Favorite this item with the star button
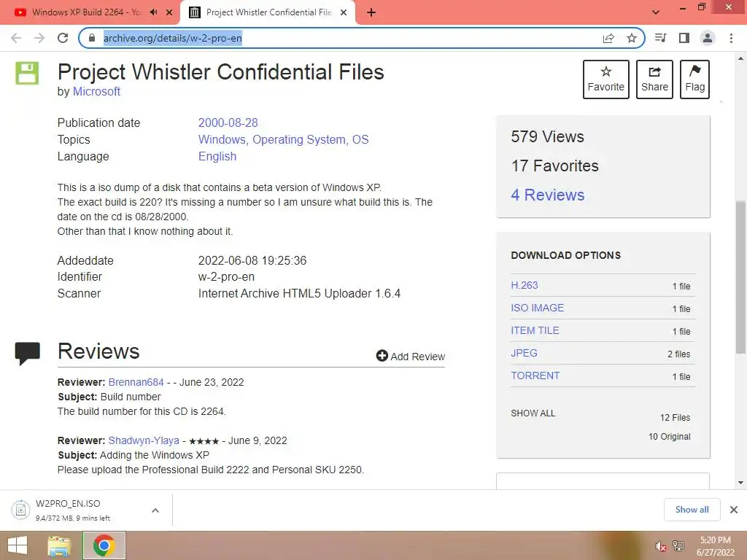Image resolution: width=747 pixels, height=560 pixels. point(606,79)
